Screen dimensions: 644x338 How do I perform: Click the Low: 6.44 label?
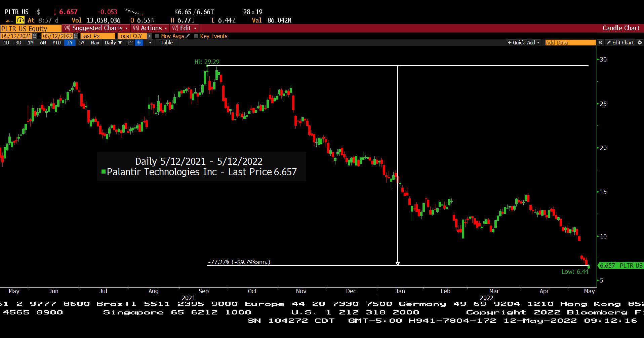pyautogui.click(x=575, y=272)
